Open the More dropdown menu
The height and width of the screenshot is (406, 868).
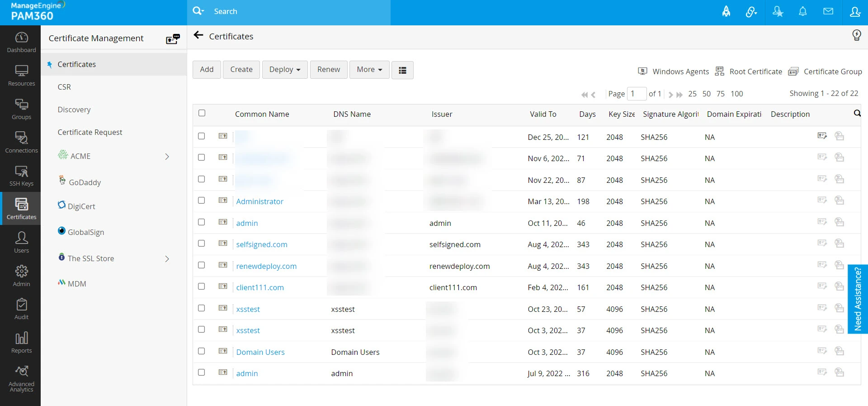[369, 70]
